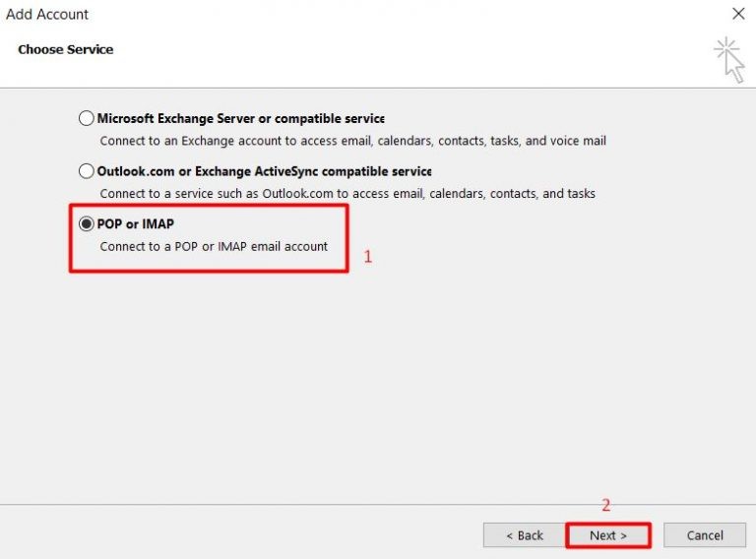Screen dimensions: 756x559
Task: Click the 'POP or IMAP' bold label
Action: [x=136, y=224]
